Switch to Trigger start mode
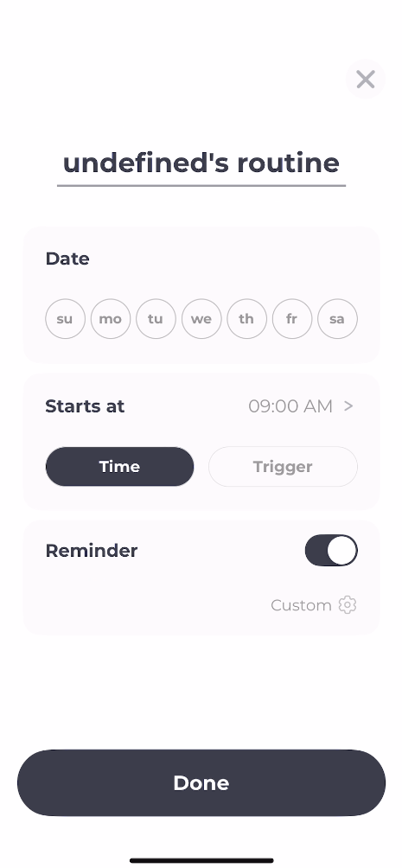402x868 pixels. 283,467
